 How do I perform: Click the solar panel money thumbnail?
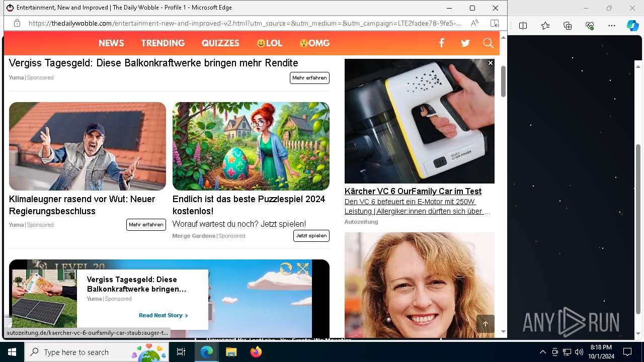pyautogui.click(x=44, y=299)
